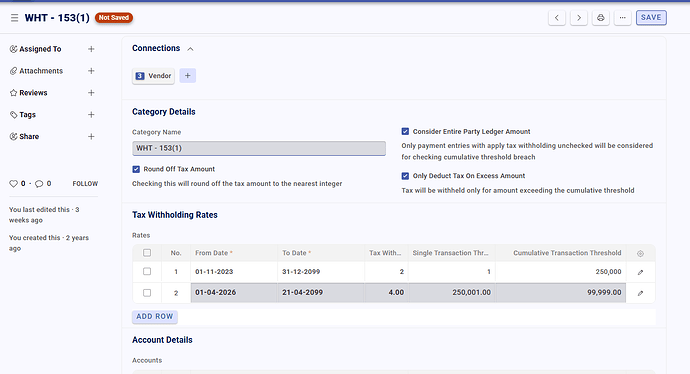Click cumulative threshold cell 99,999.00
This screenshot has width=690, height=374.
pos(561,293)
